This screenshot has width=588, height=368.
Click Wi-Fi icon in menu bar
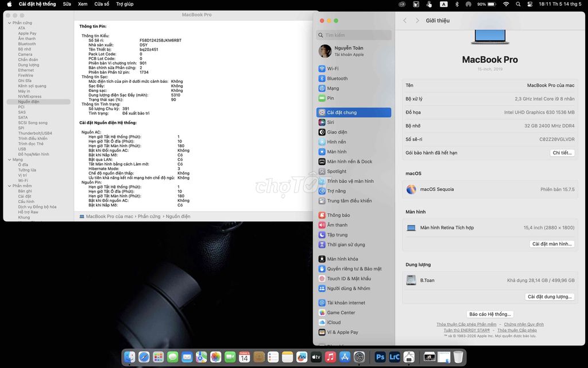tap(506, 4)
